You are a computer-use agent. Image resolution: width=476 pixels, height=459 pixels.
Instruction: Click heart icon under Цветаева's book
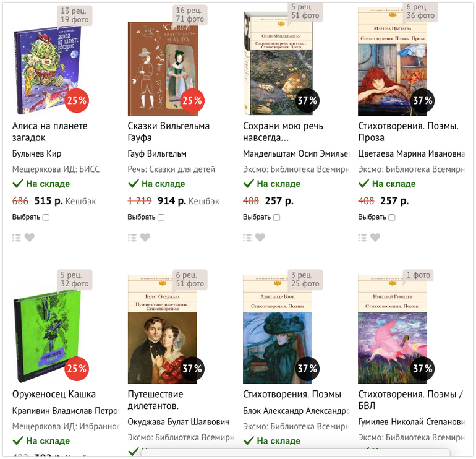(x=375, y=238)
